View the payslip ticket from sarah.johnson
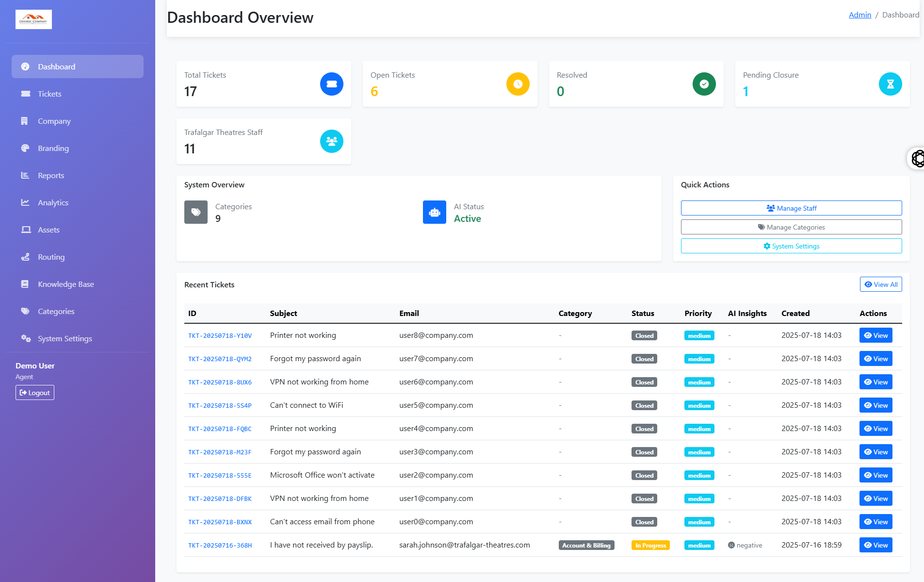The width and height of the screenshot is (924, 582). [875, 545]
